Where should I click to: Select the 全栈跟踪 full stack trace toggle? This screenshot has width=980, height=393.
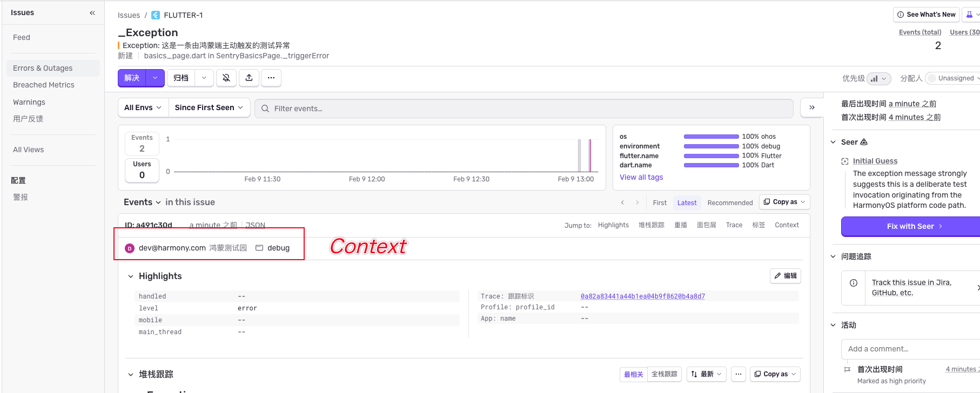[x=664, y=374]
